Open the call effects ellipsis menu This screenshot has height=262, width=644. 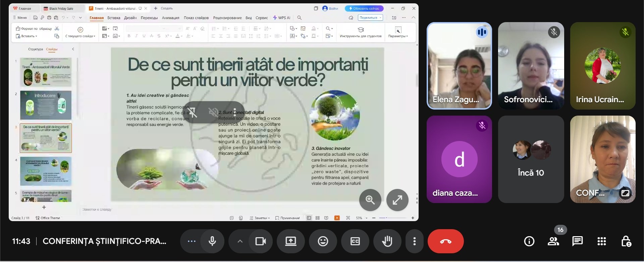coord(192,241)
